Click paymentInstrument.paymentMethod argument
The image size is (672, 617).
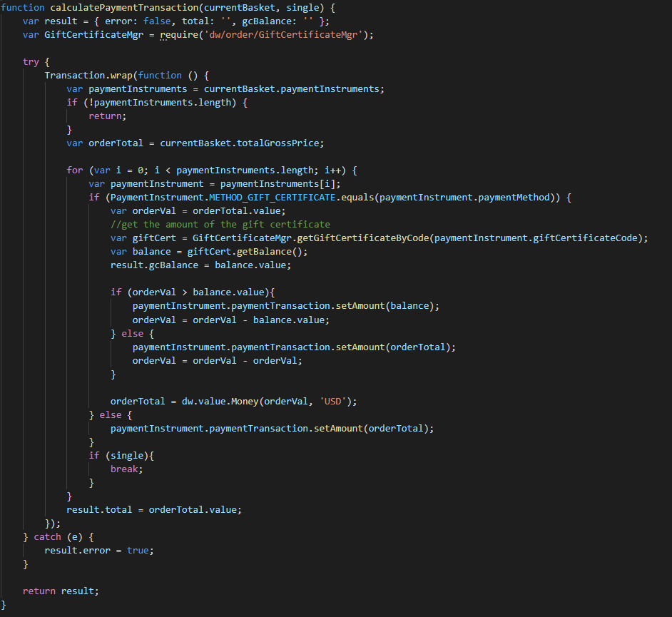(464, 198)
